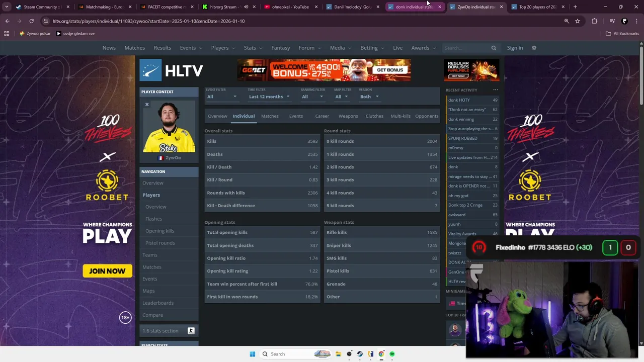
Task: Open the Time filter Last 12 months dropdown
Action: [269, 97]
